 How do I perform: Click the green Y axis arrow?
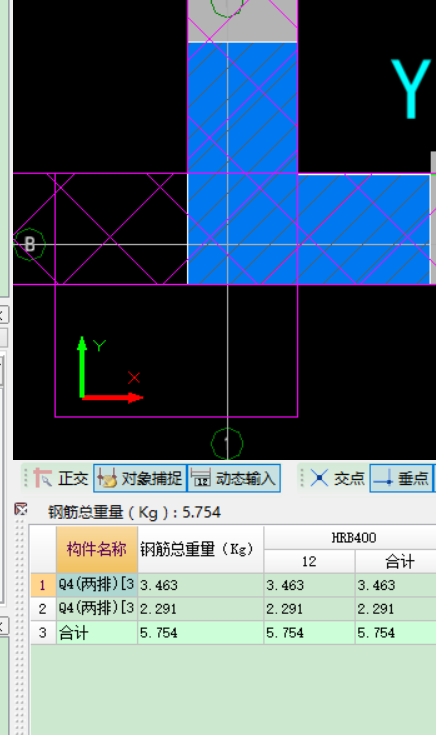point(82,367)
